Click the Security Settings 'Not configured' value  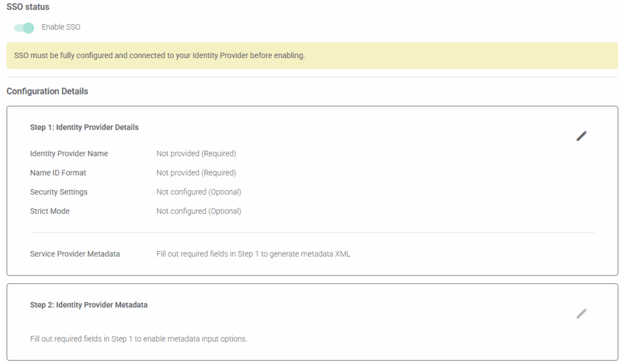point(198,192)
